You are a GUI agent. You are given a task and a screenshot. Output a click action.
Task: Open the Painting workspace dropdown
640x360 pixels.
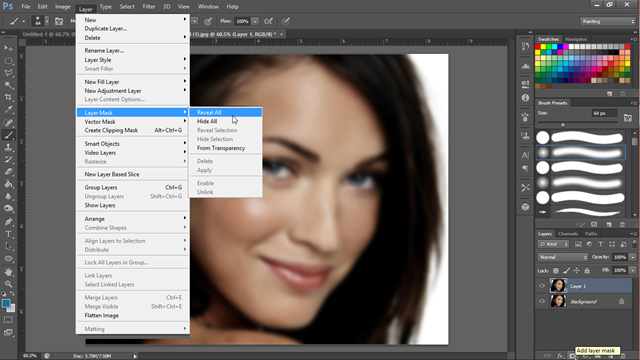[x=607, y=21]
